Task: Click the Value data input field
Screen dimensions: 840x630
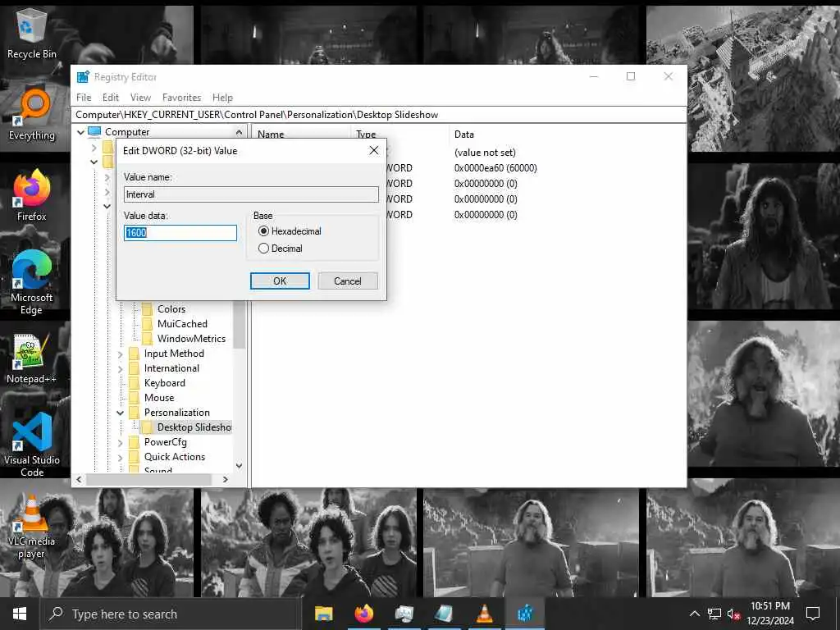Action: [x=180, y=232]
